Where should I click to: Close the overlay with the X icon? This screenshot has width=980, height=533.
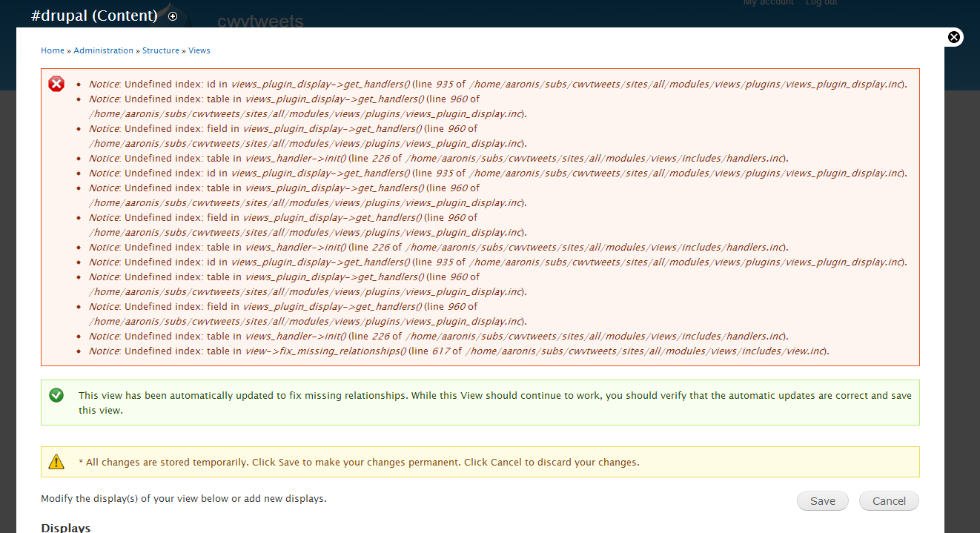(954, 37)
